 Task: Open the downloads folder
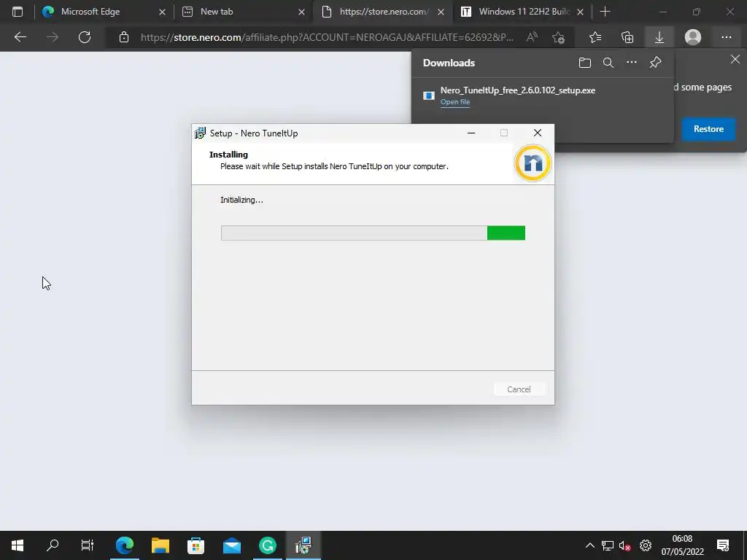click(584, 63)
